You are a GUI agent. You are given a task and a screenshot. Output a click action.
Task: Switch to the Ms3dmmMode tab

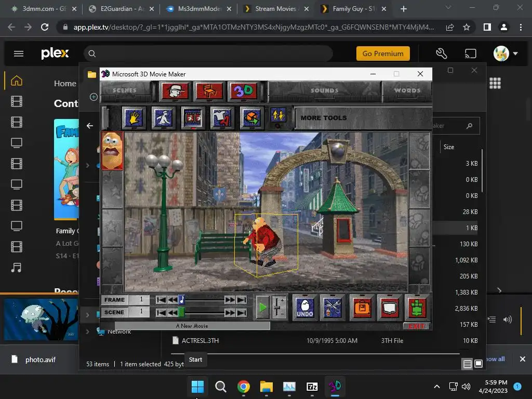[199, 9]
